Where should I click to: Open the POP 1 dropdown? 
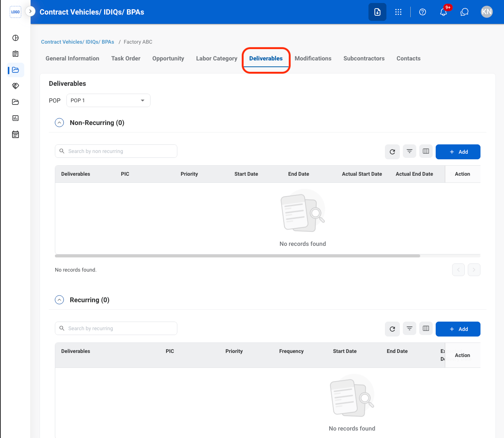tap(108, 100)
